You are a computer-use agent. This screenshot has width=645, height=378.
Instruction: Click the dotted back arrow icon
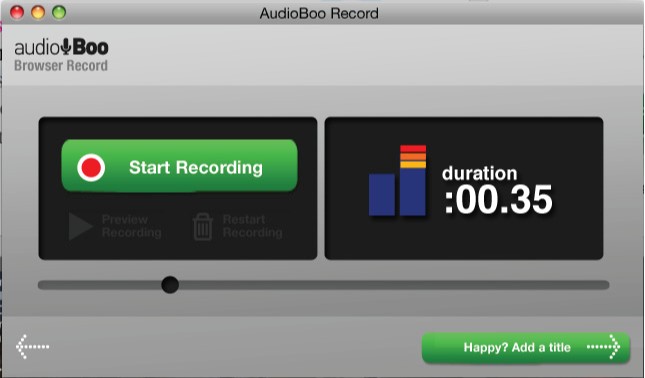point(32,347)
